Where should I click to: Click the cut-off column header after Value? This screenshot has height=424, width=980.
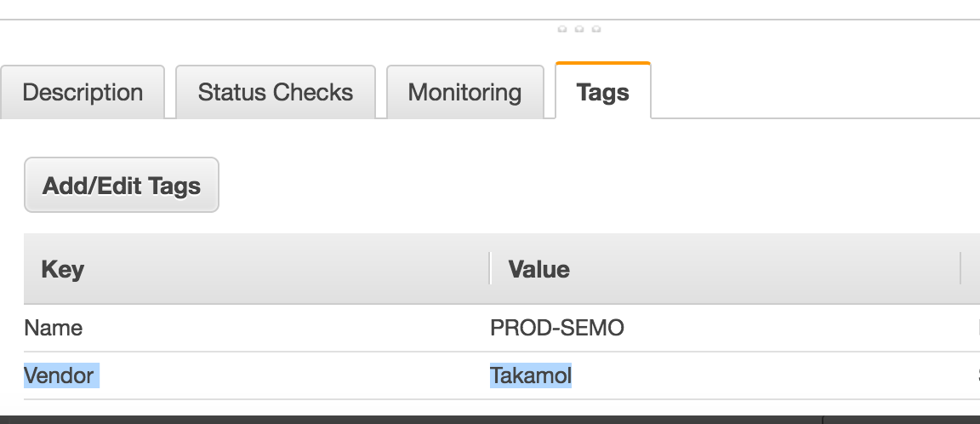971,270
